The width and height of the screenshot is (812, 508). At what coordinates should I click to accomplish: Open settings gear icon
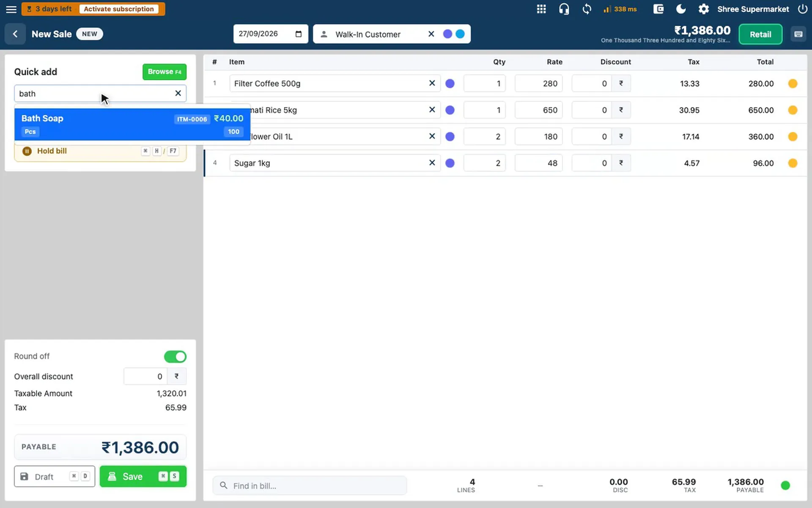(703, 9)
